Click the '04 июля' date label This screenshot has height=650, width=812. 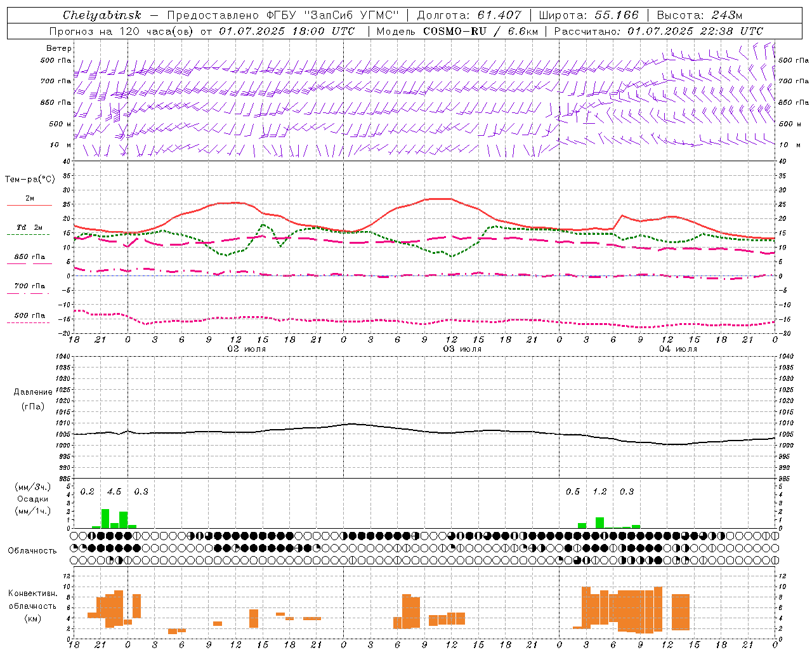tap(678, 349)
